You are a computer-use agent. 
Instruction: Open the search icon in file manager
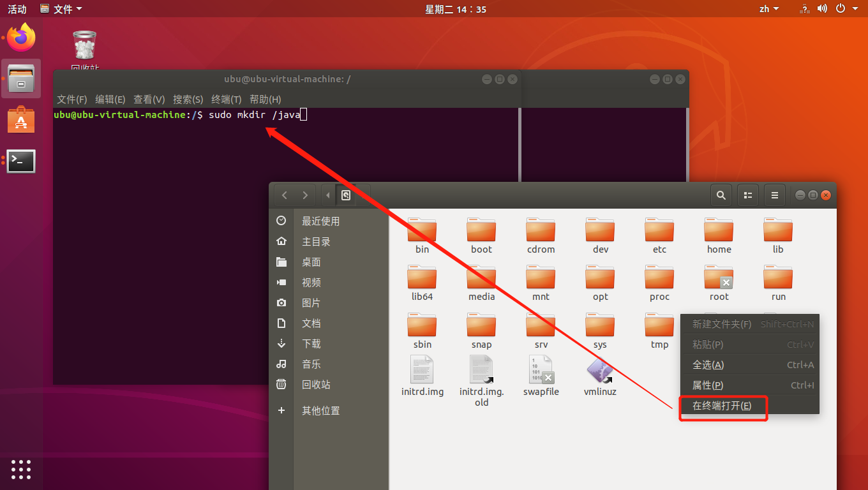(x=721, y=195)
